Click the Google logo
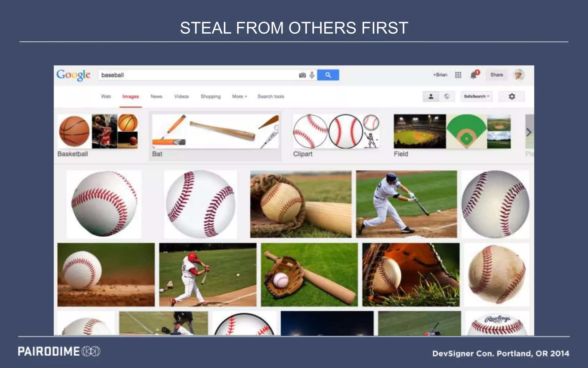The height and width of the screenshot is (368, 588). [x=73, y=75]
